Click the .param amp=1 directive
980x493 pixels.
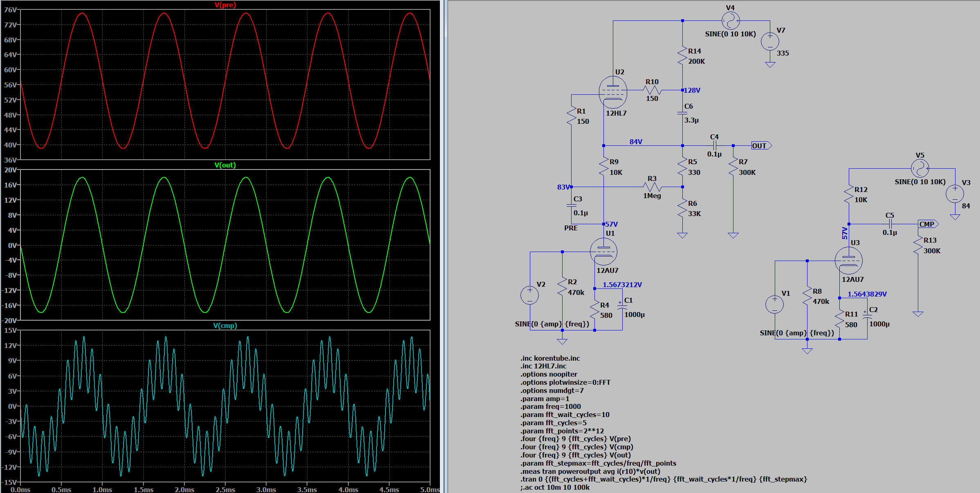click(x=545, y=399)
